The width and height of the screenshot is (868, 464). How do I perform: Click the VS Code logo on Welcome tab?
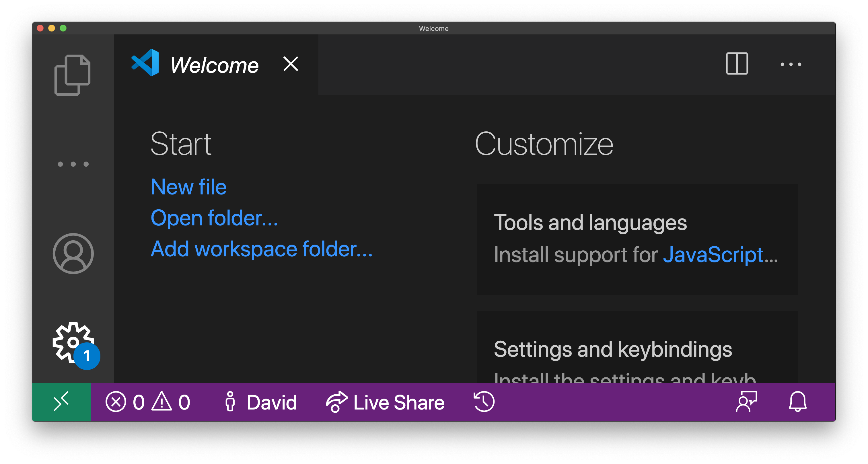click(x=145, y=63)
